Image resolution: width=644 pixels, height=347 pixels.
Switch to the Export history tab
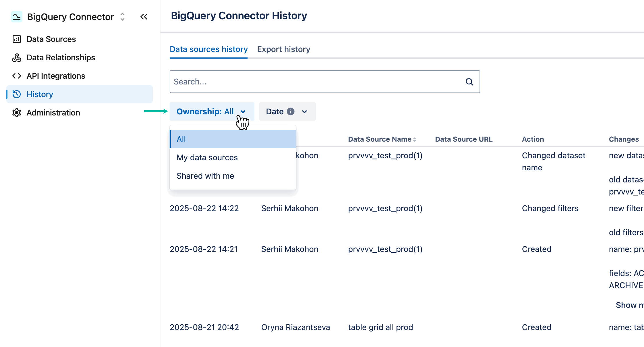tap(283, 49)
